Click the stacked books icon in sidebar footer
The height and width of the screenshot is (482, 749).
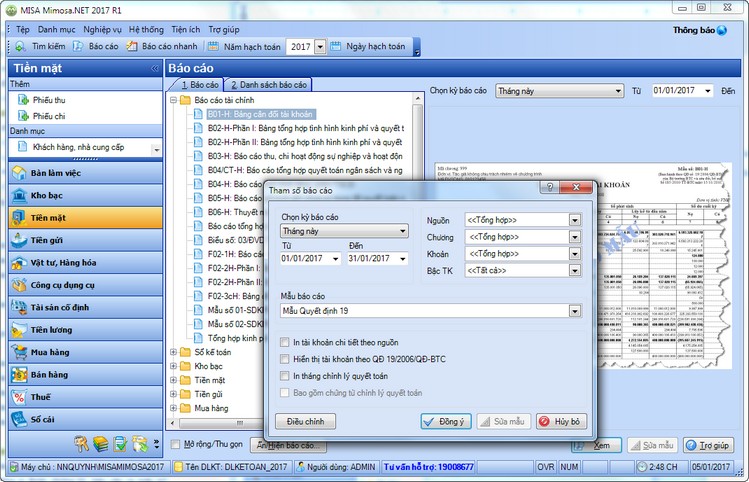click(x=100, y=444)
